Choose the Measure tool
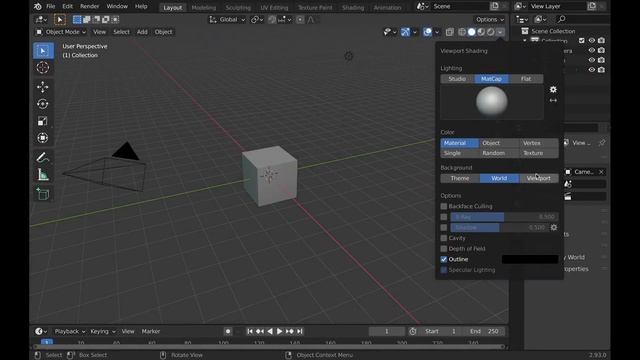Screen dimensions: 640x360 pyautogui.click(x=43, y=175)
